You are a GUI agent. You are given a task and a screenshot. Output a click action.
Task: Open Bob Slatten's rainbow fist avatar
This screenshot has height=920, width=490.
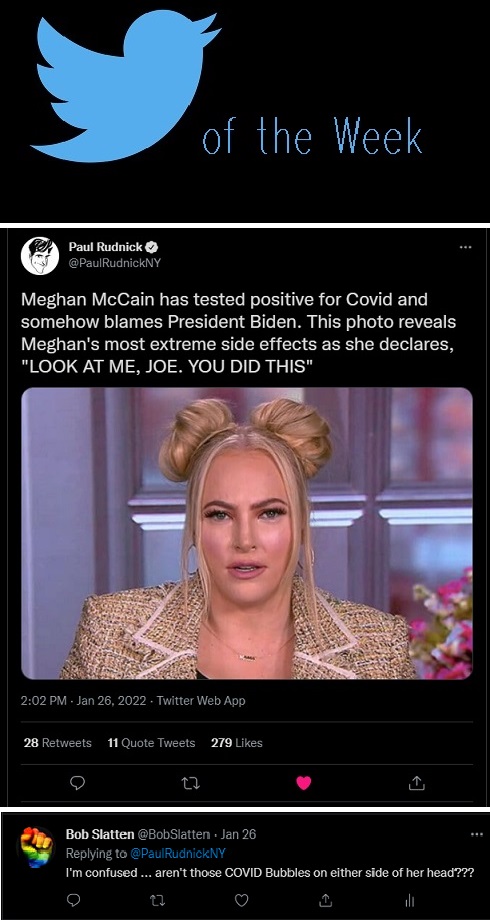point(36,847)
